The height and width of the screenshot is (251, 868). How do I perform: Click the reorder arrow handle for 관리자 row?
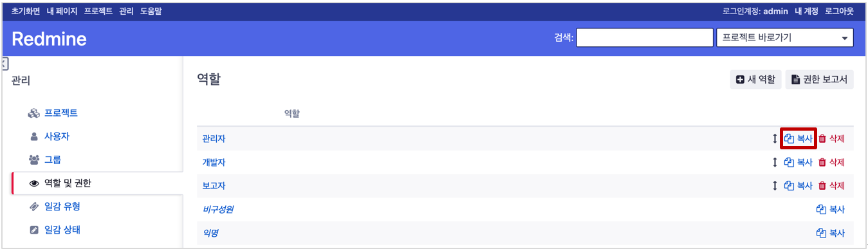click(x=775, y=138)
